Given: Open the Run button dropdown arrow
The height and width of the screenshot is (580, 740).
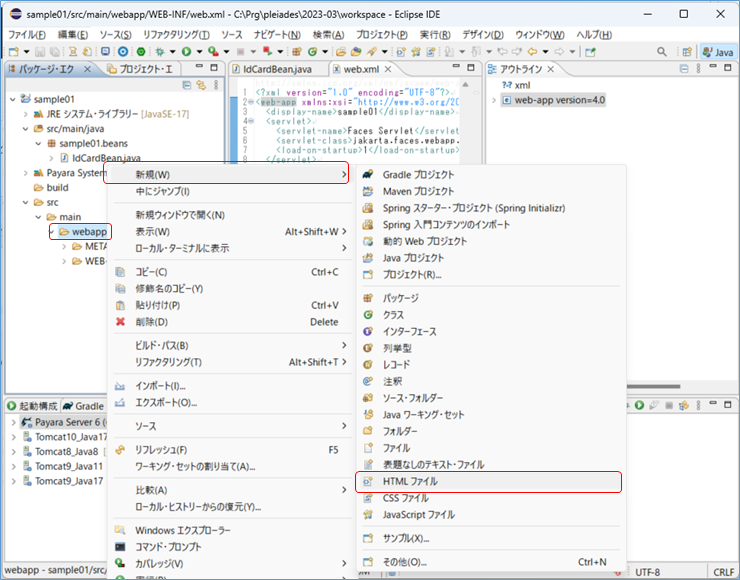Looking at the screenshot, I should [199, 51].
